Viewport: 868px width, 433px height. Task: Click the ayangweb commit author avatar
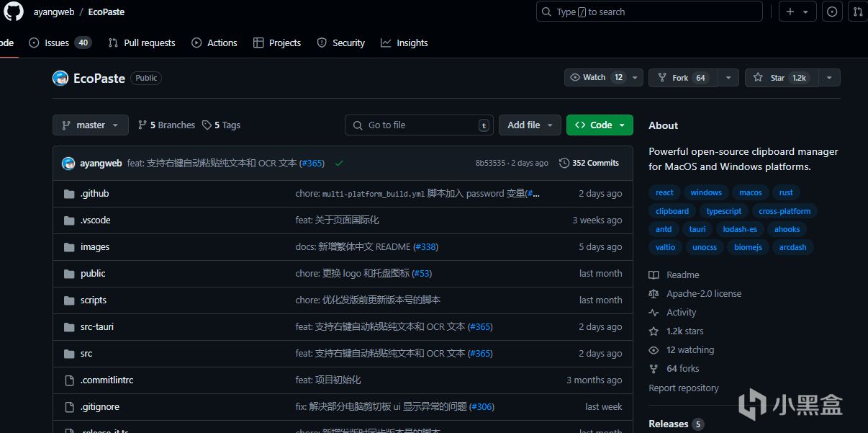pos(68,164)
